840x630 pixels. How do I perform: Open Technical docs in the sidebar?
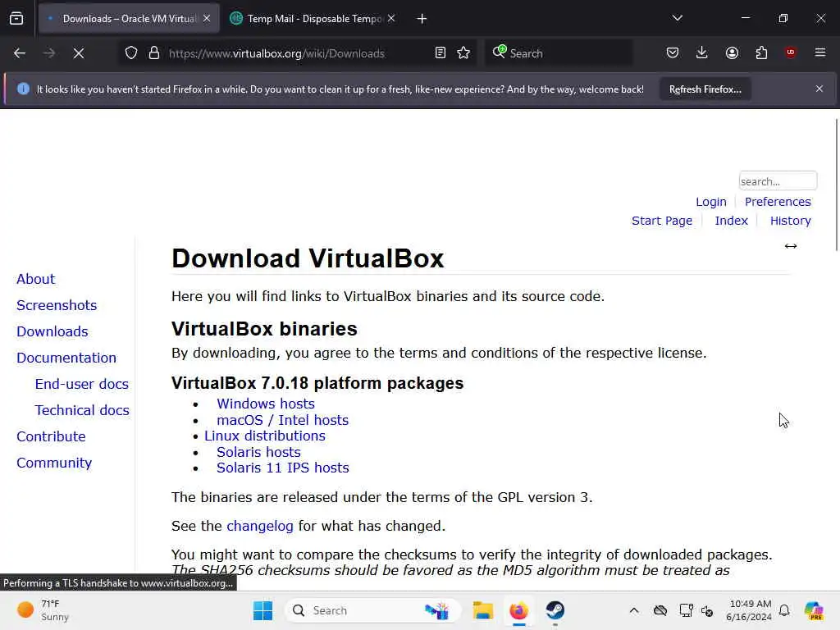point(82,410)
